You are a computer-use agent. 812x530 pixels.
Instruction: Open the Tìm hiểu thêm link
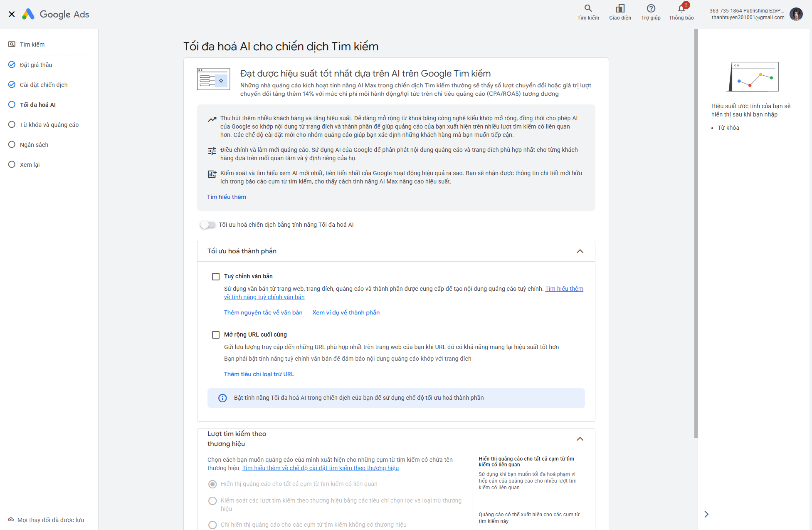[x=227, y=197]
